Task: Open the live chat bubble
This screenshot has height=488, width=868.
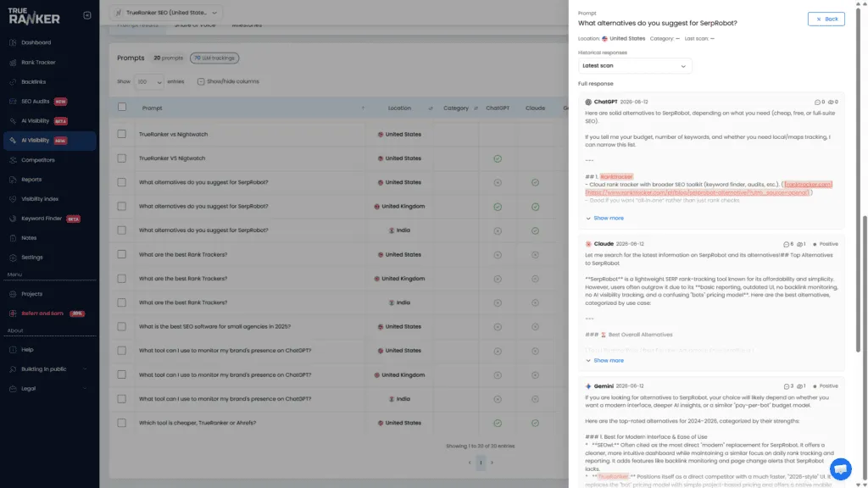Action: (x=840, y=469)
